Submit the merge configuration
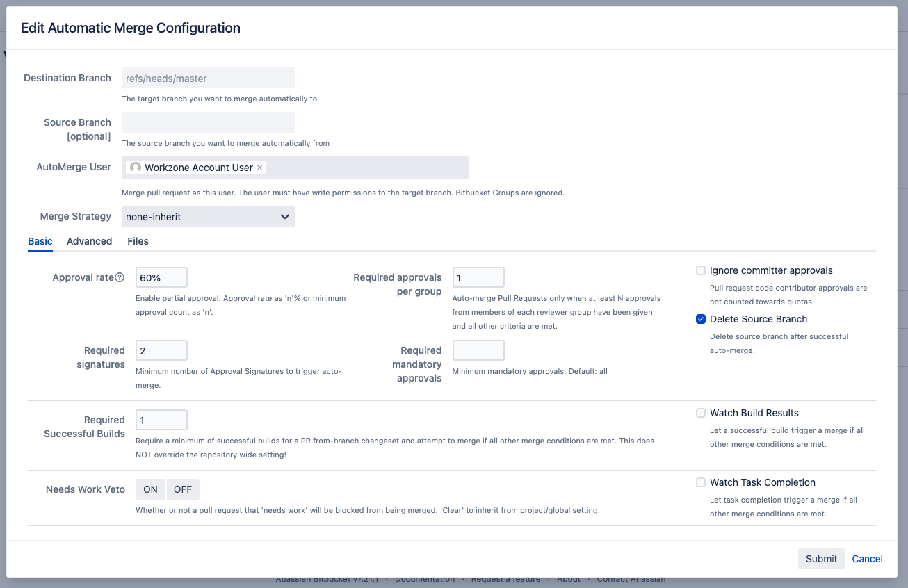 click(821, 559)
